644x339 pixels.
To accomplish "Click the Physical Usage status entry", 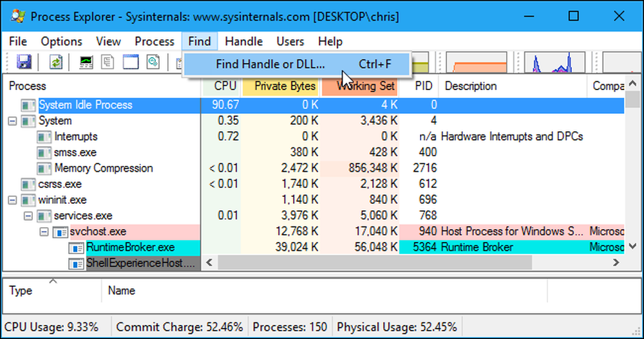I will click(397, 327).
